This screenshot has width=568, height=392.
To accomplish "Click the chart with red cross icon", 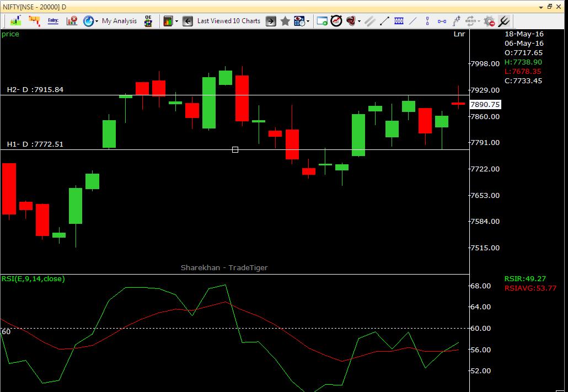I will [x=71, y=21].
